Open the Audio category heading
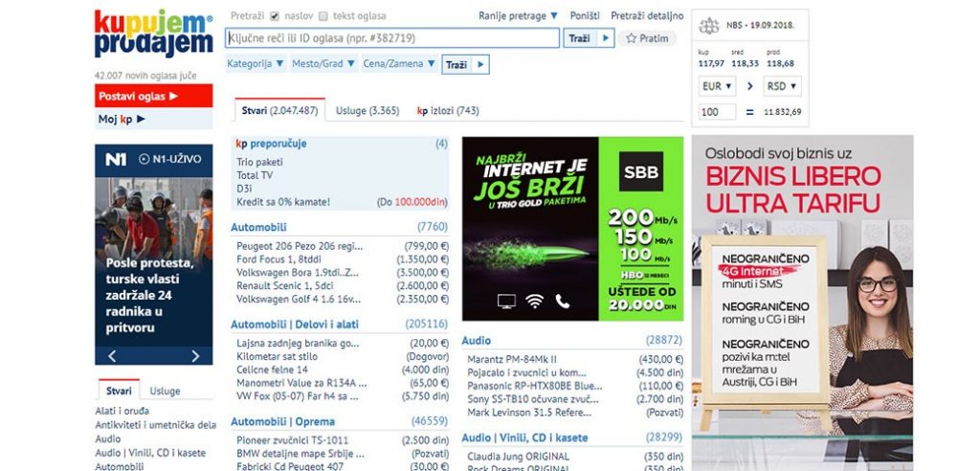Image resolution: width=980 pixels, height=471 pixels. tap(477, 340)
